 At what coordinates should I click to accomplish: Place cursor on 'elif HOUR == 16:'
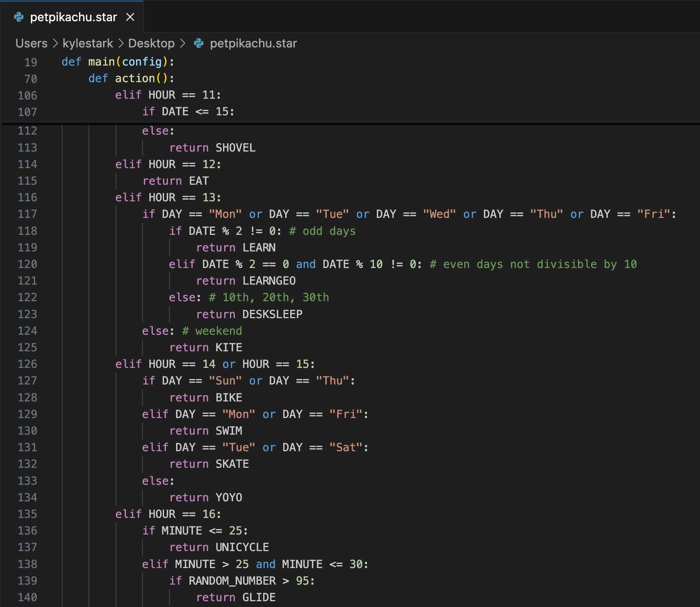[x=168, y=514]
